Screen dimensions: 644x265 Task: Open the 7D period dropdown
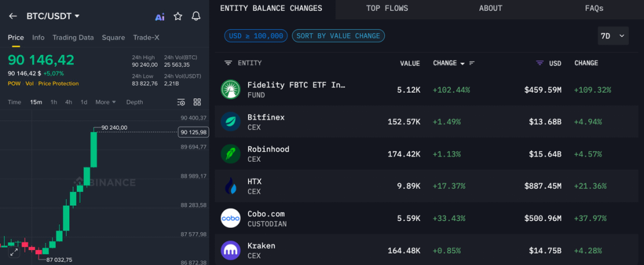click(613, 36)
